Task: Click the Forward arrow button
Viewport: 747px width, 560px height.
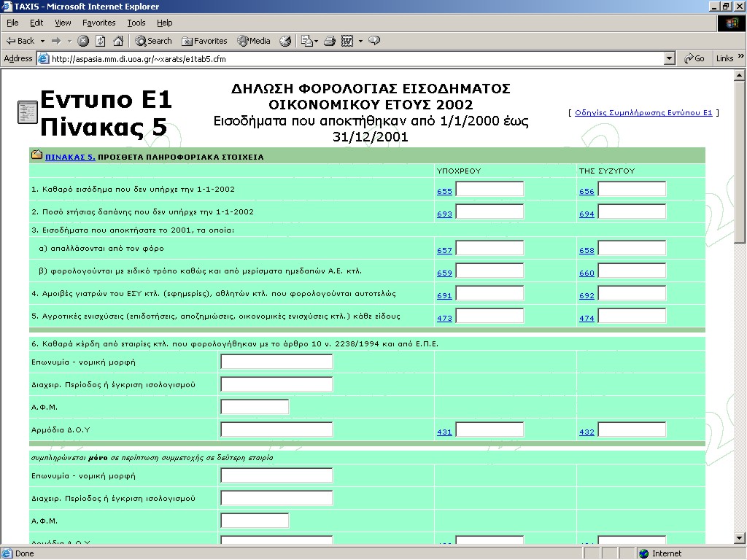Action: point(56,41)
